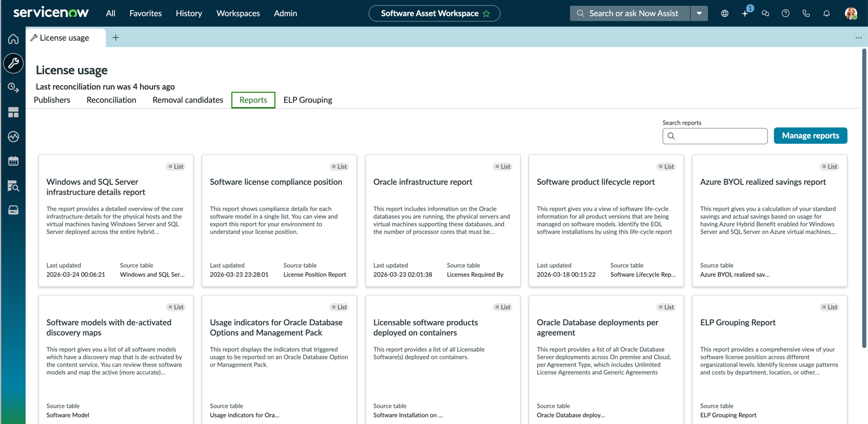This screenshot has height=424, width=868.
Task: Favorite Software Asset Workspace with the star
Action: [486, 14]
